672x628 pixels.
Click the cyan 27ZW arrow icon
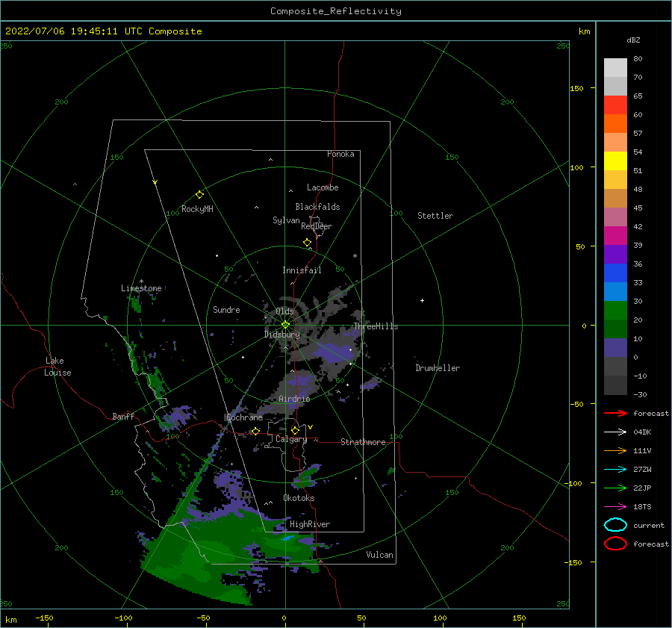pos(615,470)
